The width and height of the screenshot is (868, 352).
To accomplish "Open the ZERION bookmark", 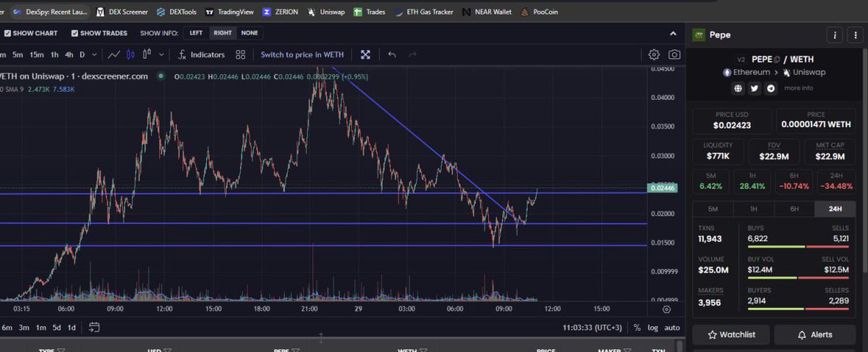I will coord(280,12).
